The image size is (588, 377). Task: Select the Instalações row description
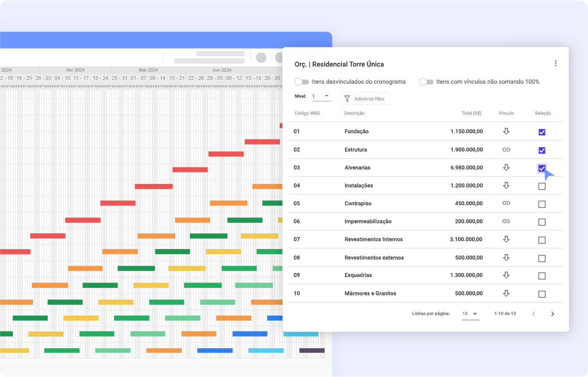click(x=359, y=185)
